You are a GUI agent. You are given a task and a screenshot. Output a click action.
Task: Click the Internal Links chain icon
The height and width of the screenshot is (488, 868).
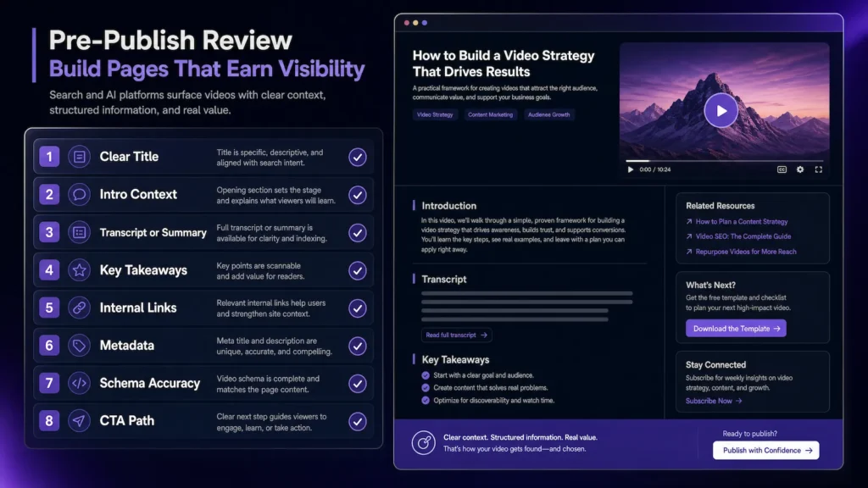pyautogui.click(x=79, y=308)
